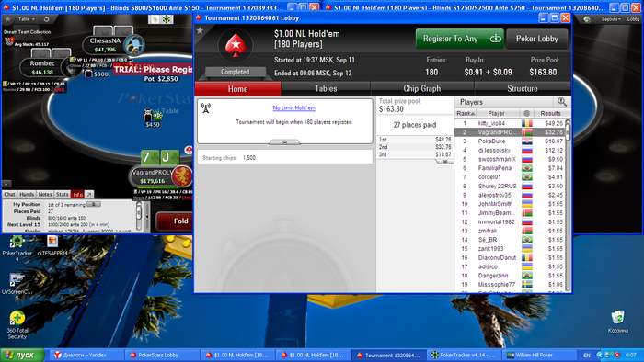Click the Player column header

(496, 113)
